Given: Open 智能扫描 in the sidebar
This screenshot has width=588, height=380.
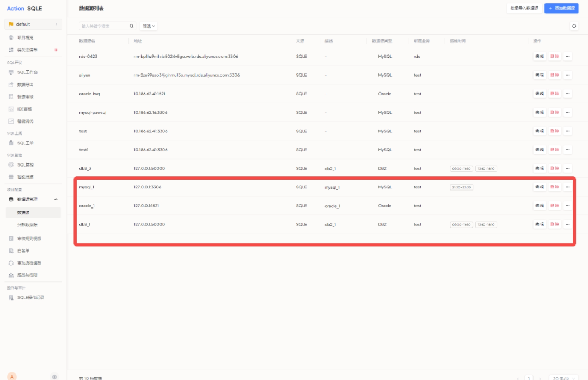Looking at the screenshot, I should pyautogui.click(x=25, y=177).
